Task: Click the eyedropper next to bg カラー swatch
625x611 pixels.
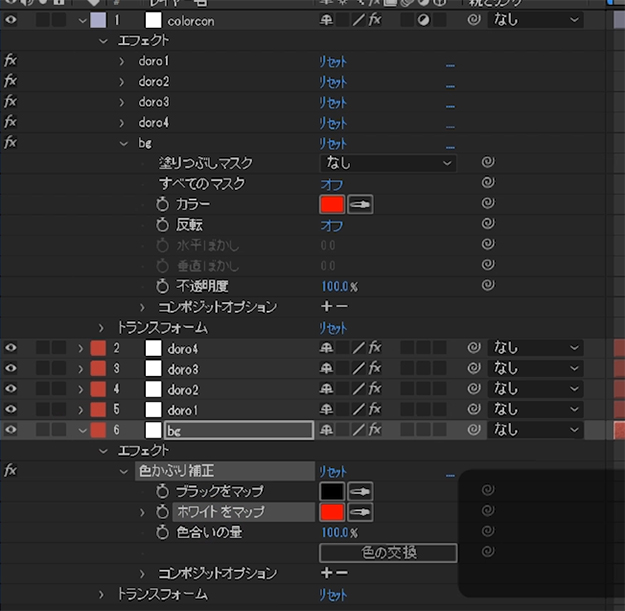Action: tap(359, 204)
